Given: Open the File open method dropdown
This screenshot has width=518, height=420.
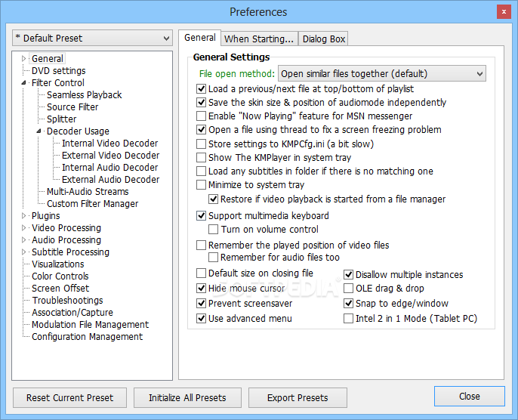Looking at the screenshot, I should pos(382,73).
